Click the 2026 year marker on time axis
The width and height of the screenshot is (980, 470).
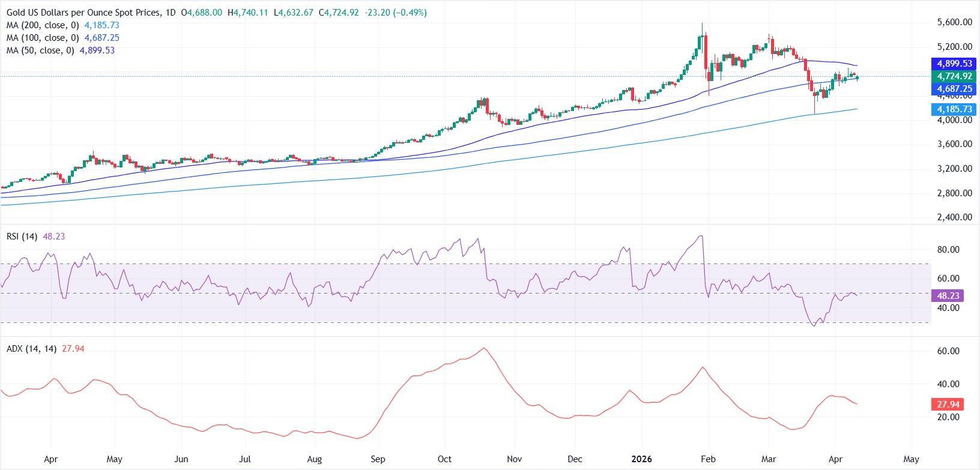pyautogui.click(x=641, y=459)
